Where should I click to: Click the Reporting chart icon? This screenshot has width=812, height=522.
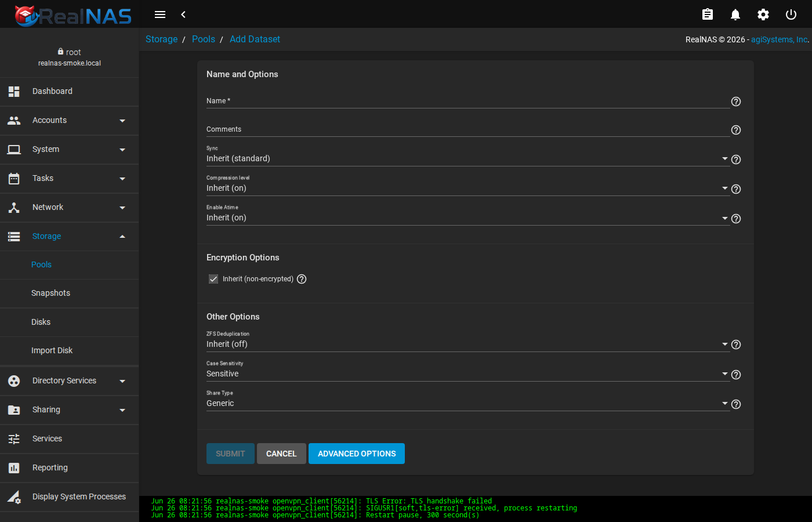tap(14, 467)
